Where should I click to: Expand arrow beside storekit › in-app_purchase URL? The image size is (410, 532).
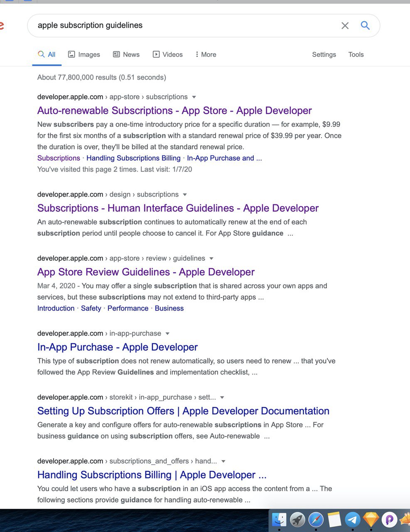point(222,398)
